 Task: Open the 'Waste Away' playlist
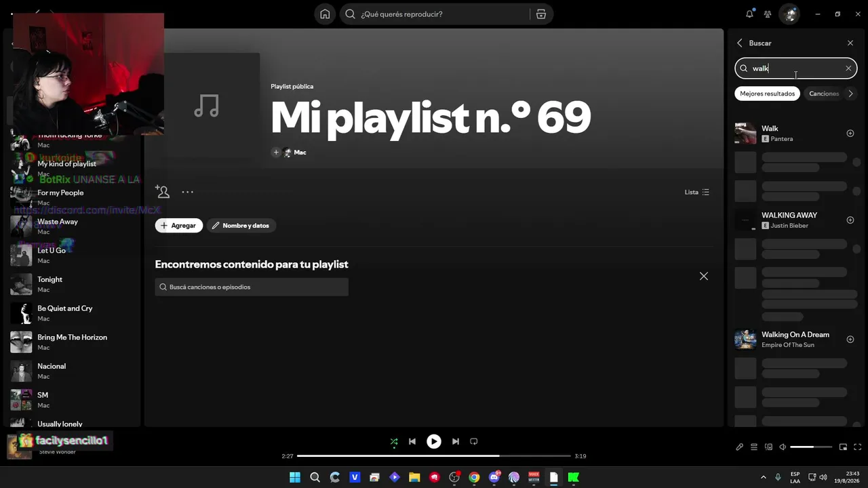pos(75,226)
